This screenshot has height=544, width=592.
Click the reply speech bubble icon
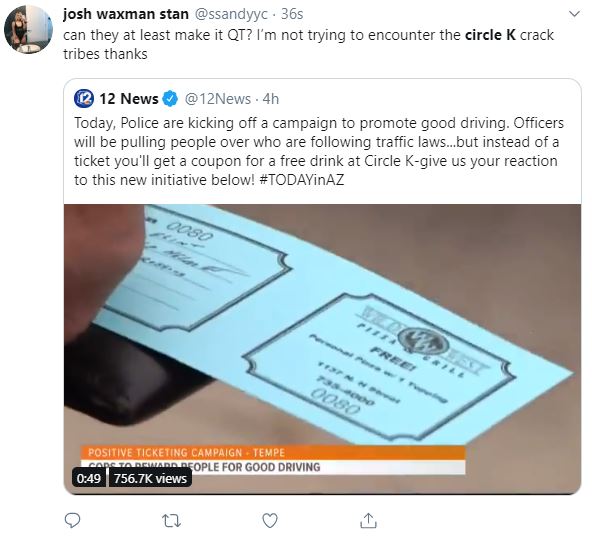point(72,521)
